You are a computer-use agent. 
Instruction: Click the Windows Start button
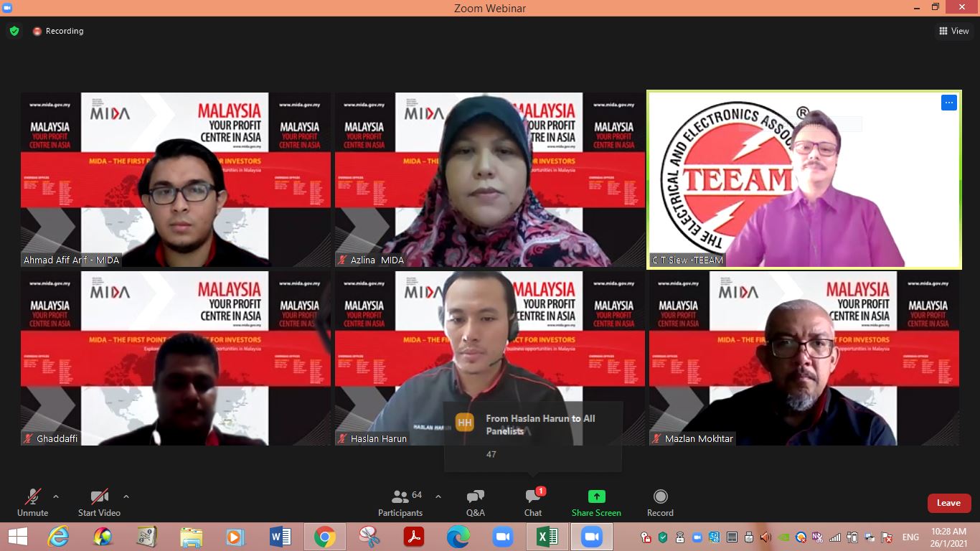click(x=18, y=537)
